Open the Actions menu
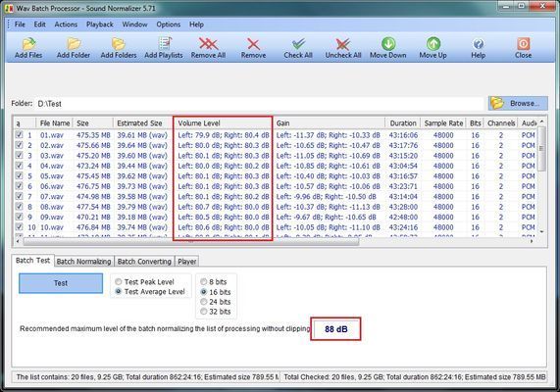 coord(66,24)
